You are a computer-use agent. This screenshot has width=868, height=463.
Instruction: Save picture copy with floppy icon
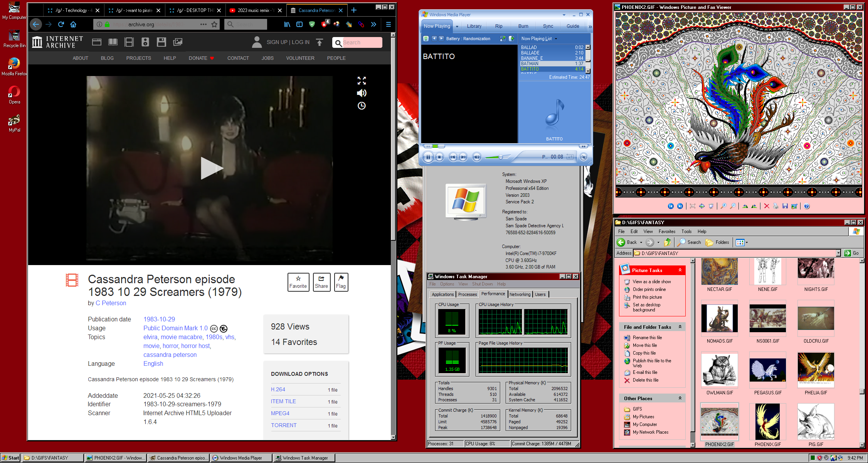(x=785, y=206)
